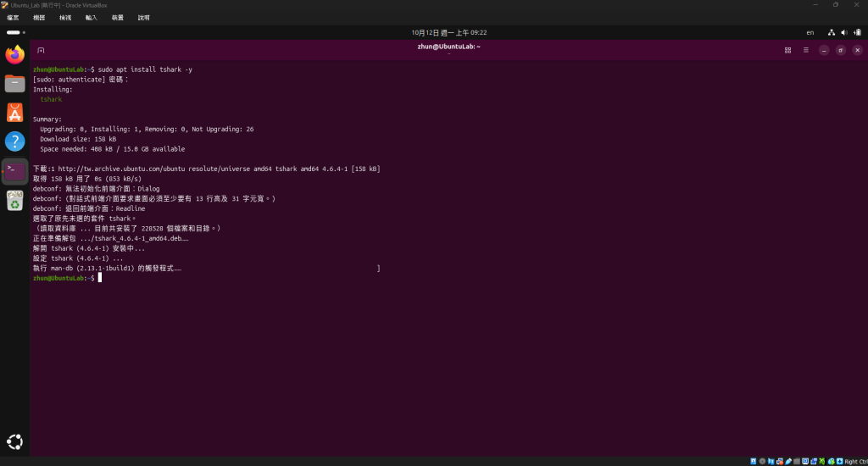The image size is (868, 466).
Task: Click the 'zhun@UbuntuLab: ~' terminal title
Action: (449, 47)
